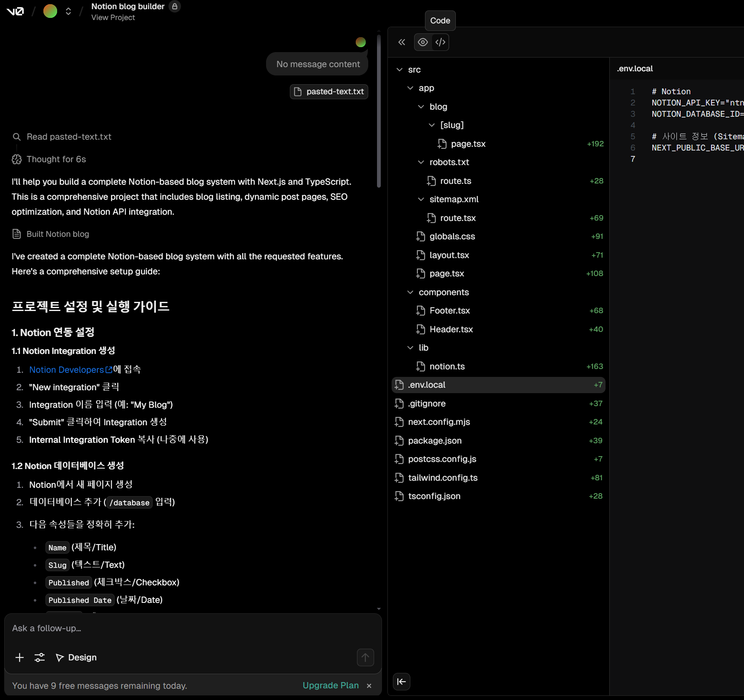The image size is (744, 700).
Task: Expand the Thought for 6s reasoning
Action: tap(49, 159)
